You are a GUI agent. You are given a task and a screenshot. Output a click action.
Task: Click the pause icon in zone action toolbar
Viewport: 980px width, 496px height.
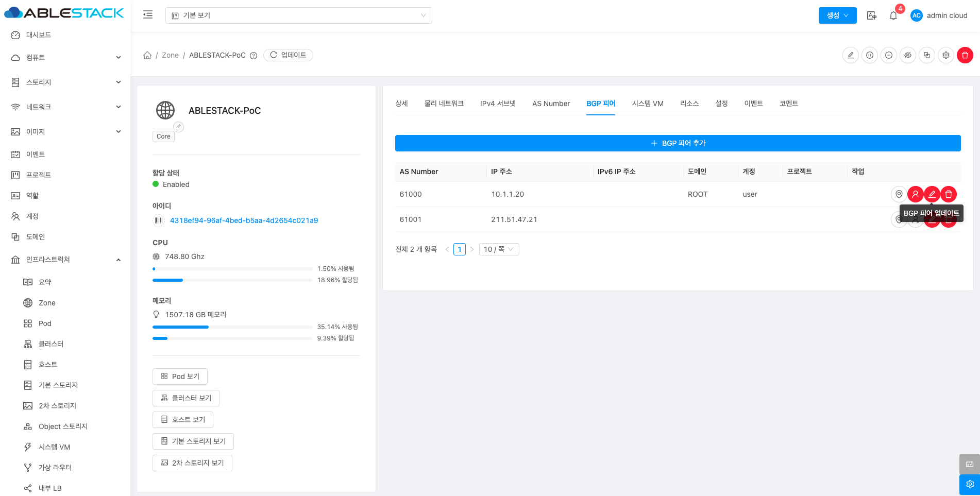pyautogui.click(x=869, y=55)
